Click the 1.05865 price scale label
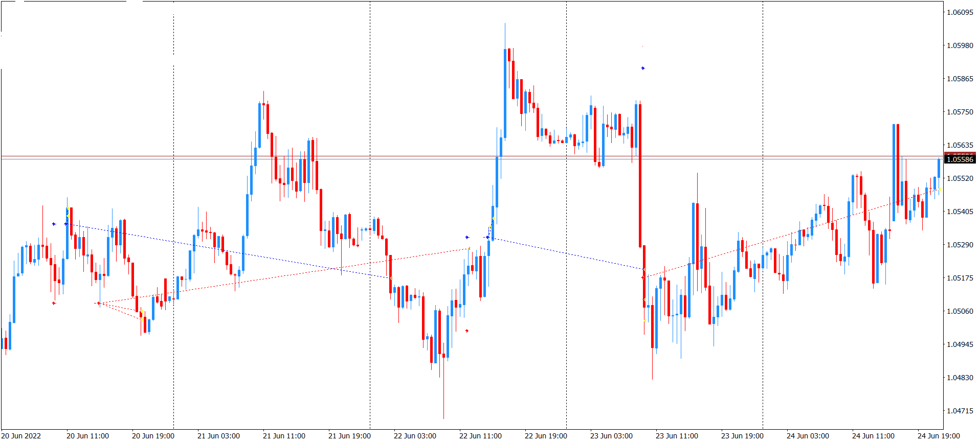Viewport: 980px width, 443px height. 960,79
